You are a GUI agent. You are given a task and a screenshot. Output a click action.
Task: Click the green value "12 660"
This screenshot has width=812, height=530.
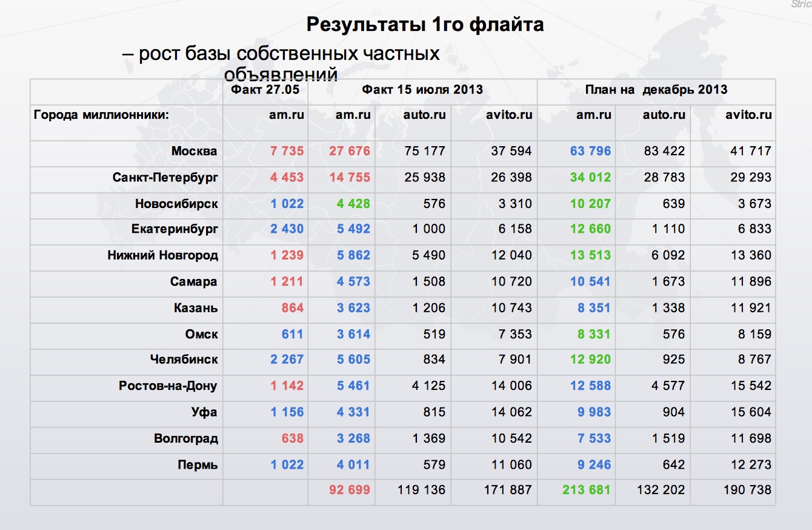(x=591, y=229)
